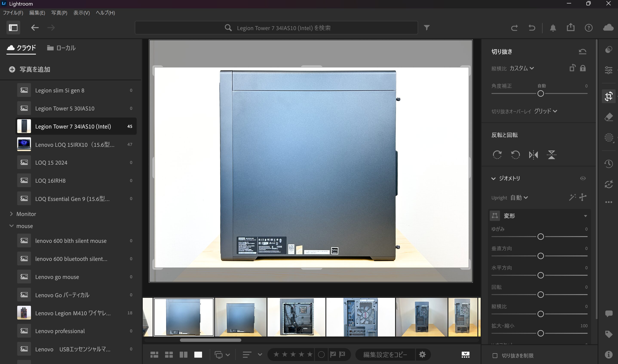The image size is (618, 364).
Task: Open the 縦横比 カスタム dropdown
Action: point(522,68)
